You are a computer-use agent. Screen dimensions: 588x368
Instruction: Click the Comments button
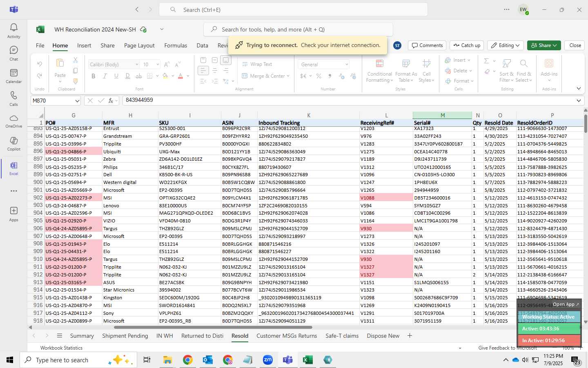point(427,45)
